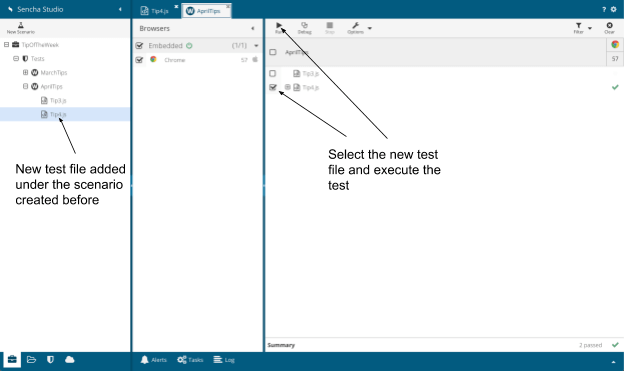624x371 pixels.
Task: Run the selected tests
Action: coord(279,27)
